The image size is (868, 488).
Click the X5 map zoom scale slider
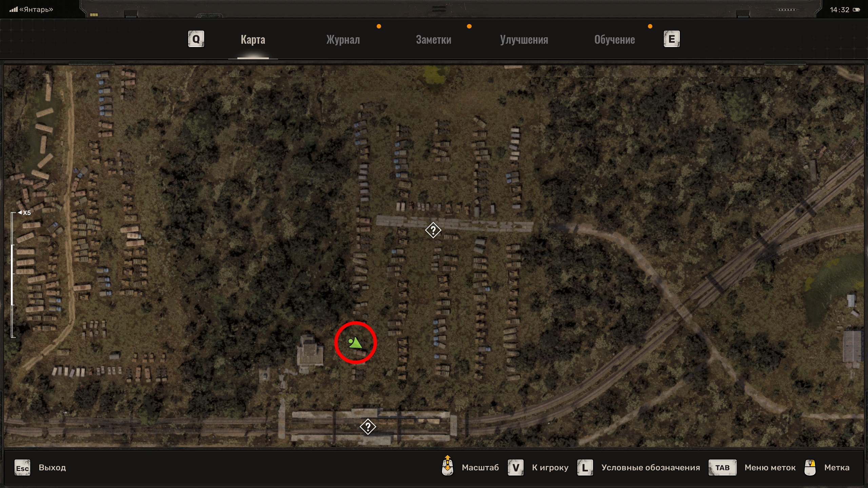tap(13, 274)
